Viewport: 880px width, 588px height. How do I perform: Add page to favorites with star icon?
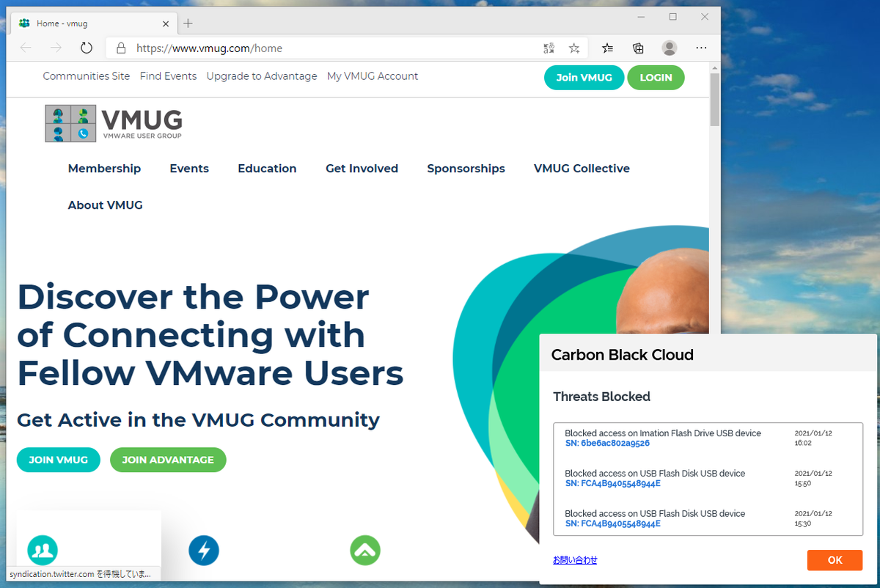click(x=574, y=48)
